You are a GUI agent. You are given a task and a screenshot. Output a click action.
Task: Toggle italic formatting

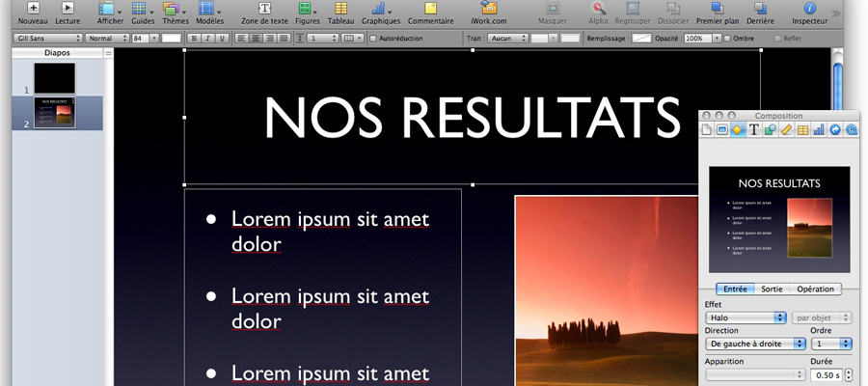208,39
